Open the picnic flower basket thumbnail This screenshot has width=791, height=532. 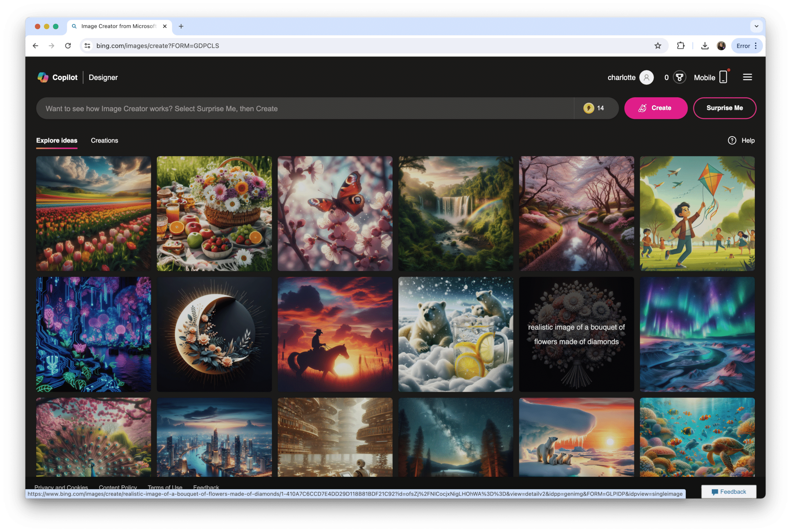pyautogui.click(x=214, y=214)
